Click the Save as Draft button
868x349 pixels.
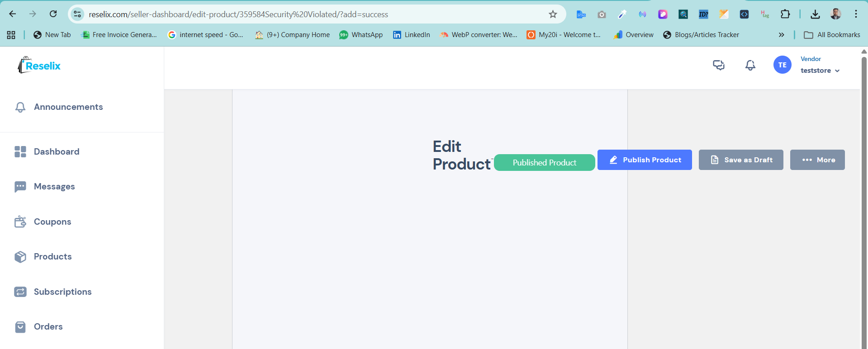tap(740, 160)
